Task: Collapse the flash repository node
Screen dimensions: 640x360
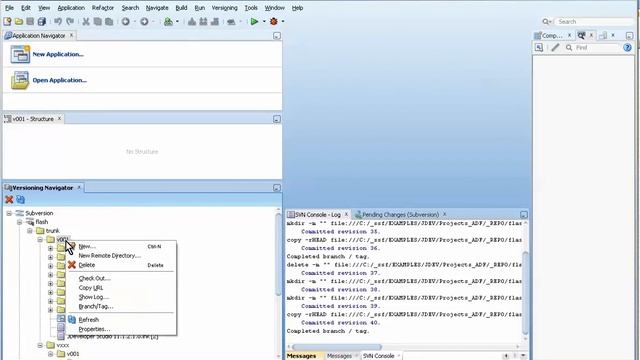Action: click(19, 222)
